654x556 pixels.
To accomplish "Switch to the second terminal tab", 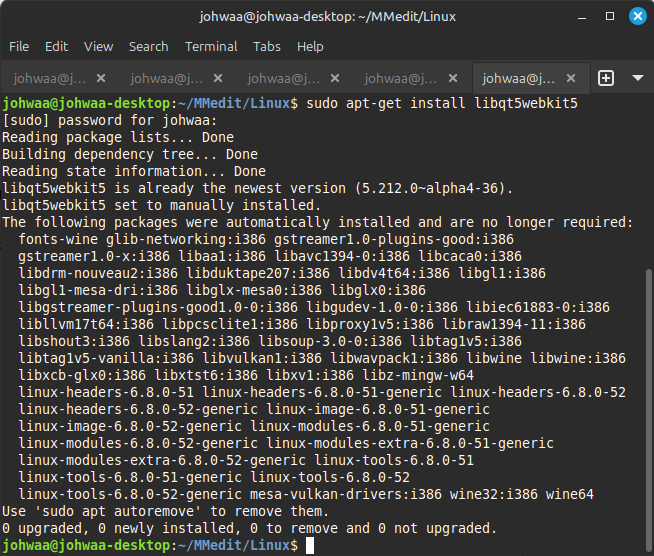I will click(x=165, y=78).
